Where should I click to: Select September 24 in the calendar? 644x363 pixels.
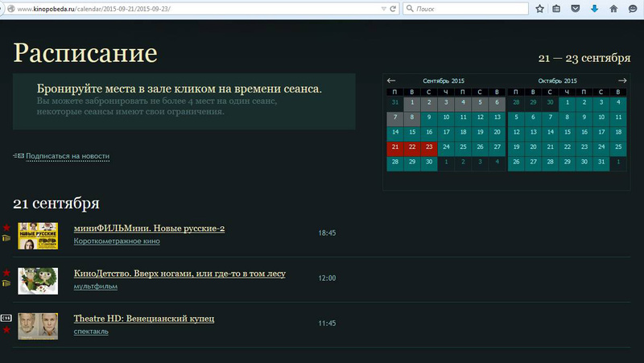(x=446, y=147)
